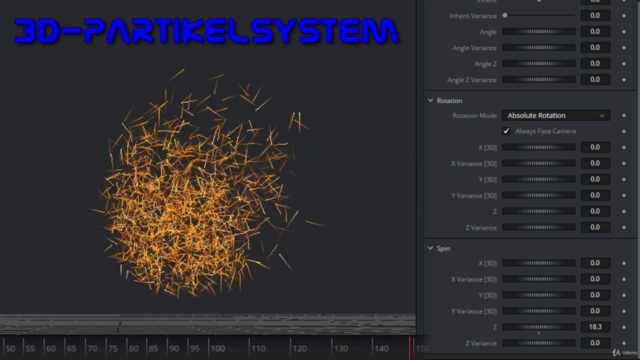
Task: Click the Rotation Z value field
Action: click(595, 211)
